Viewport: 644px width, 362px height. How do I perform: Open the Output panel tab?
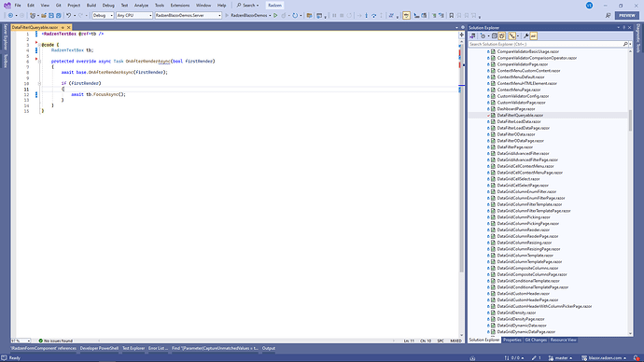point(269,348)
